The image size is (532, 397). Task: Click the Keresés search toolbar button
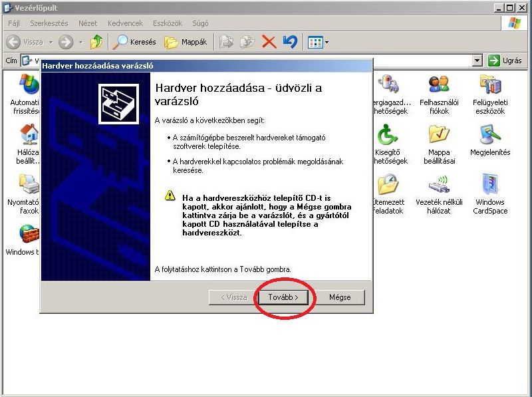134,42
